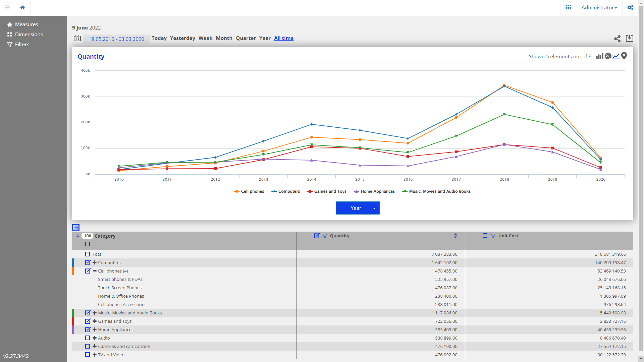Switch to bar chart view icon

click(600, 56)
